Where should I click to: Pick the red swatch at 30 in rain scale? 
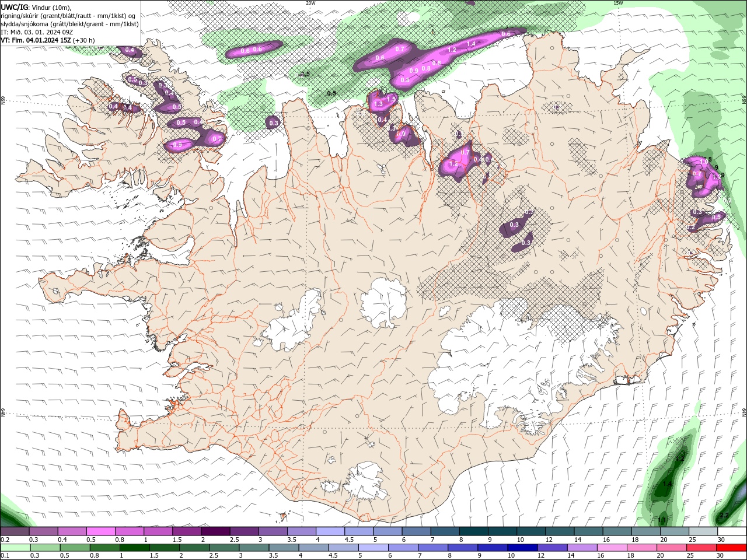[x=731, y=547]
